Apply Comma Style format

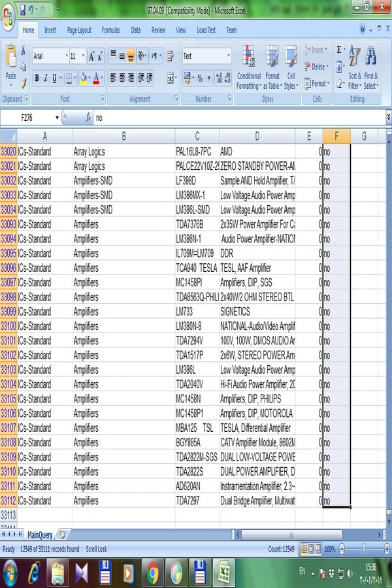[x=209, y=78]
